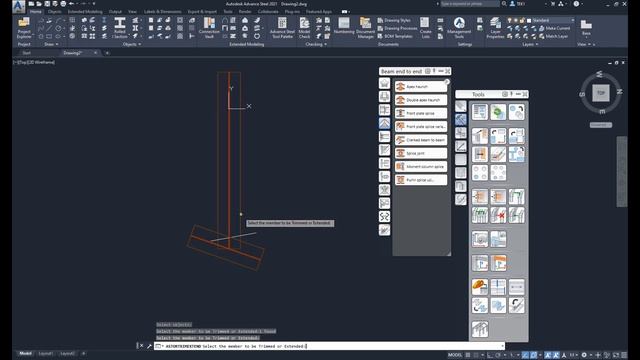Click the MODEL status bar button
The image size is (640, 360).
[x=455, y=355]
